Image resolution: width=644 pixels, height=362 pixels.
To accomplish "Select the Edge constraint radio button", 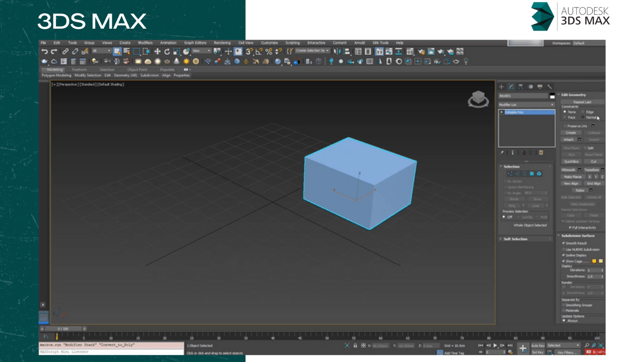I will tap(583, 112).
